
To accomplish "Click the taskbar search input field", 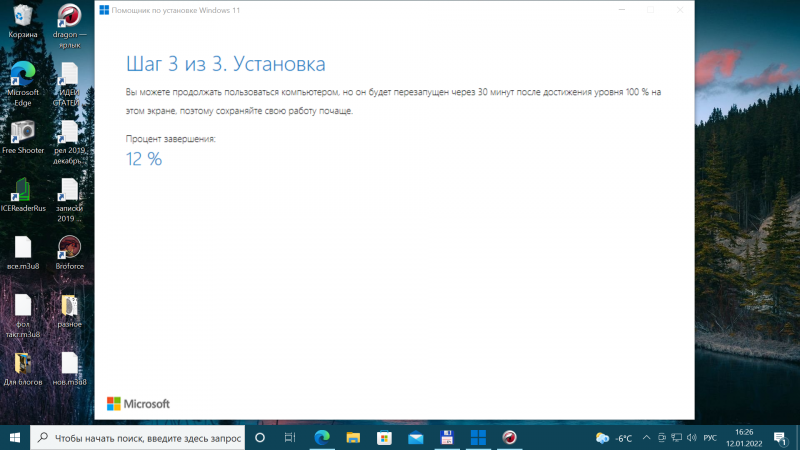I will pyautogui.click(x=138, y=438).
